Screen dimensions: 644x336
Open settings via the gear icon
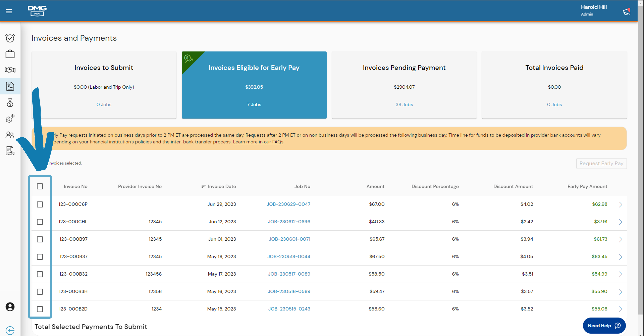click(10, 119)
